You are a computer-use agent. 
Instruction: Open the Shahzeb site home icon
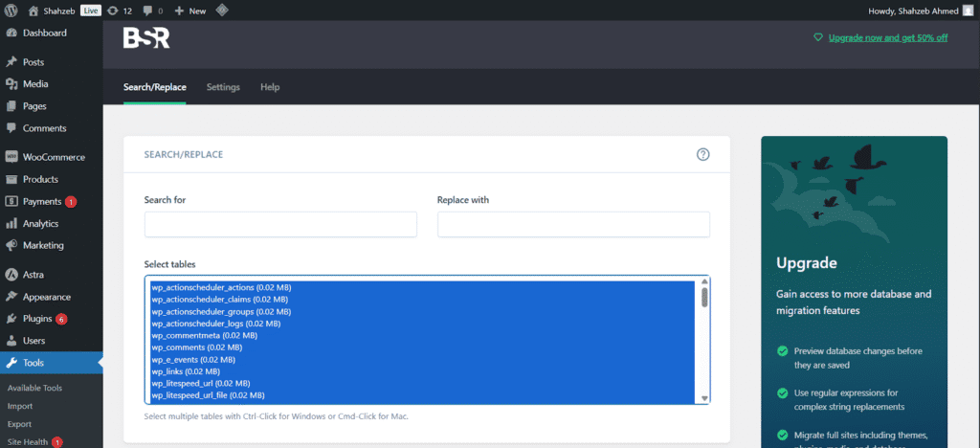(x=33, y=11)
